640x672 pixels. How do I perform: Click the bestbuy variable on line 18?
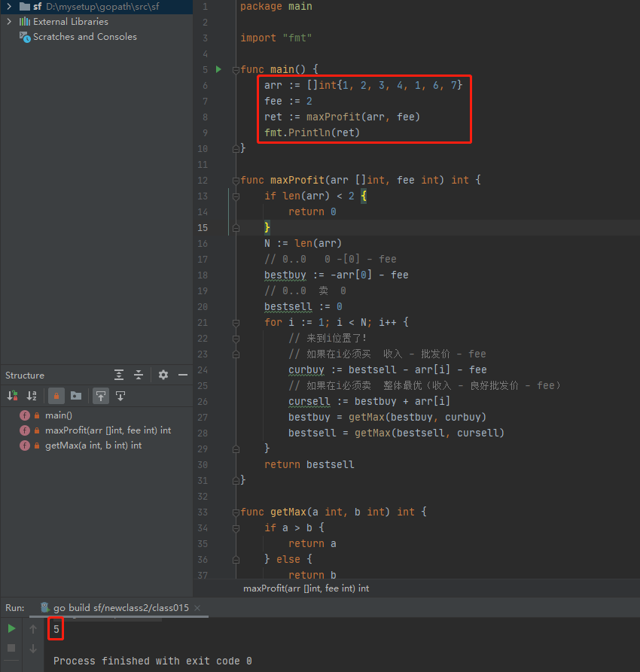(285, 275)
